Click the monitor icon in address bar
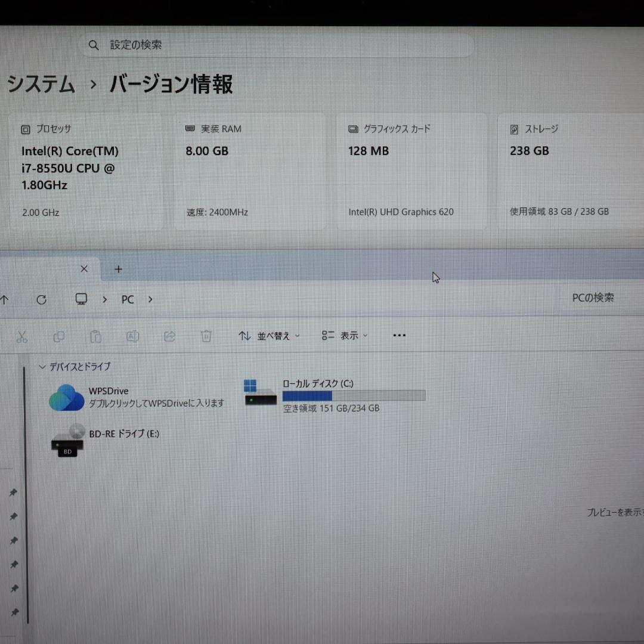This screenshot has width=644, height=644. [81, 299]
